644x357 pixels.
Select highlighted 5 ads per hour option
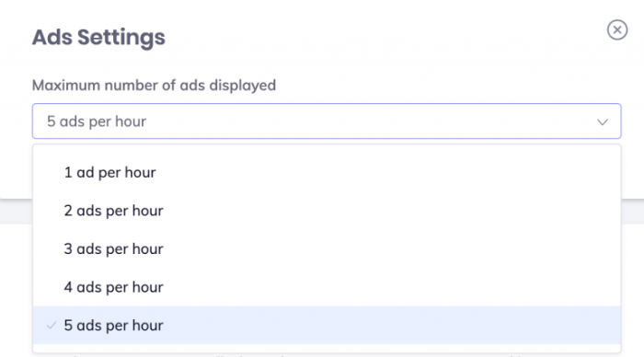(x=327, y=325)
